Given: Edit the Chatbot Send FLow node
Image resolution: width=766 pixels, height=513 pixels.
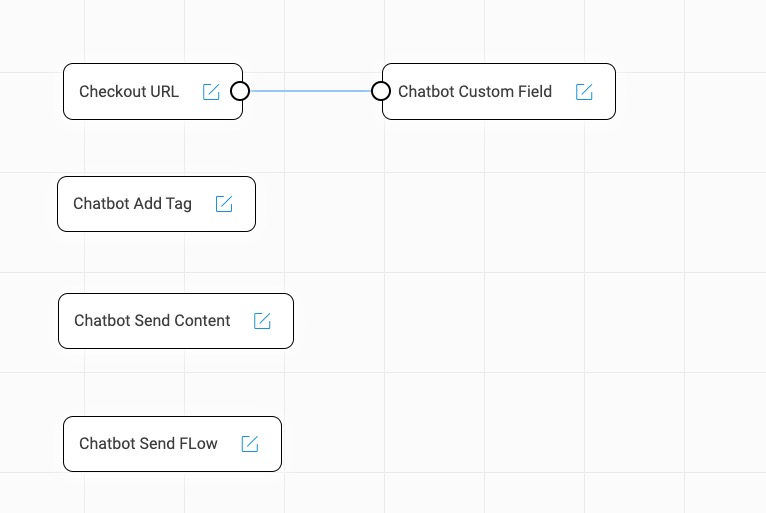Looking at the screenshot, I should (250, 444).
